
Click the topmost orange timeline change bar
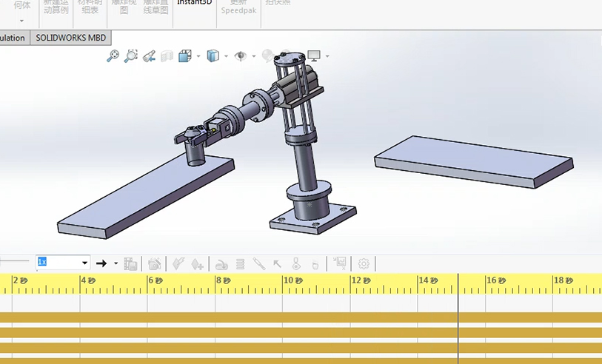coord(301,317)
